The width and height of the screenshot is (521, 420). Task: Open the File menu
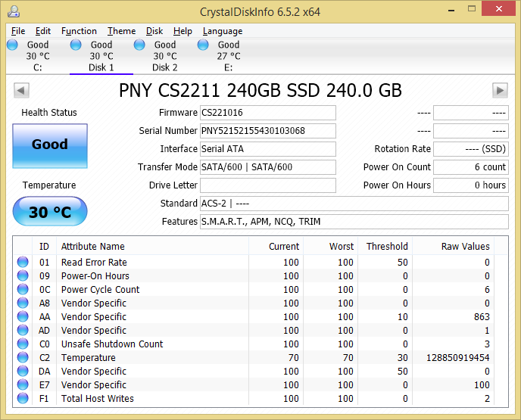point(18,31)
